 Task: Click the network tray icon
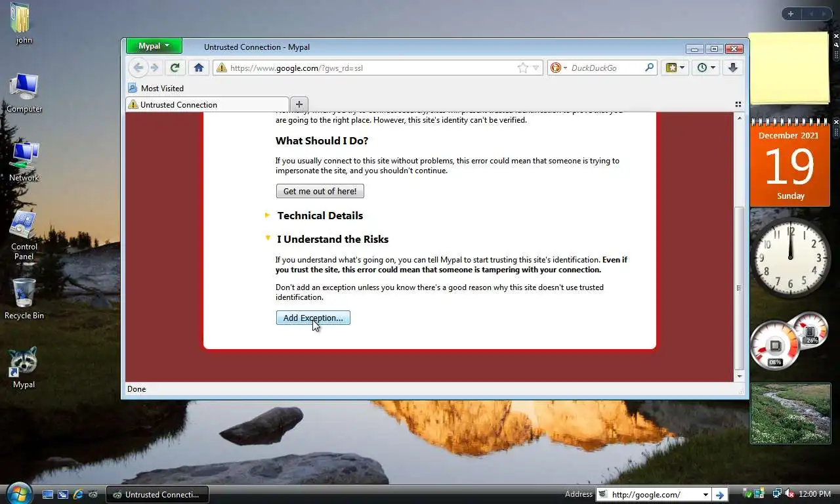pyautogui.click(x=777, y=494)
